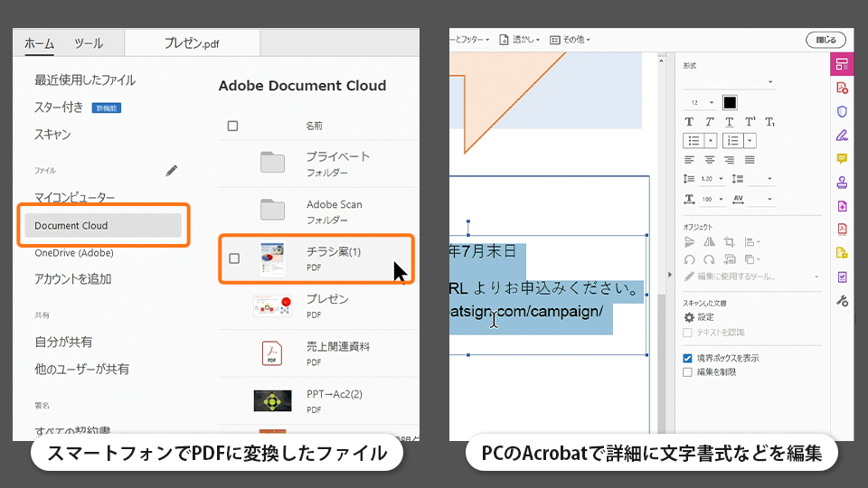Click the pencil edit icon beside ファイル
The width and height of the screenshot is (868, 488).
pos(172,171)
